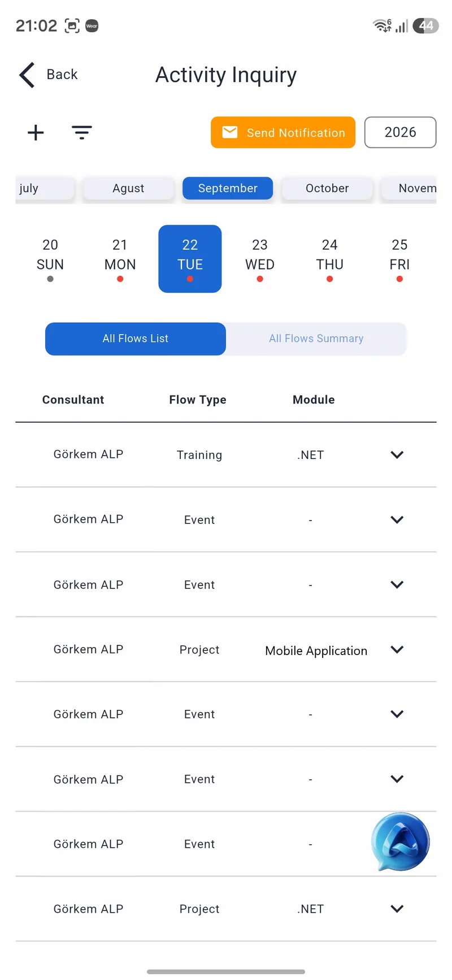Select the October month tab
The height and width of the screenshot is (980, 452).
(327, 188)
